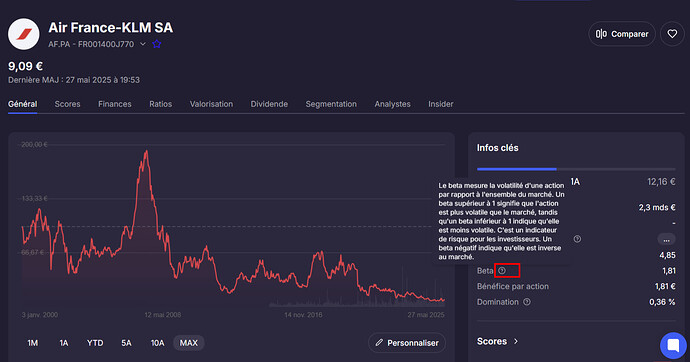Click the Infos clés blue progress bar
The height and width of the screenshot is (362, 690).
tap(517, 169)
